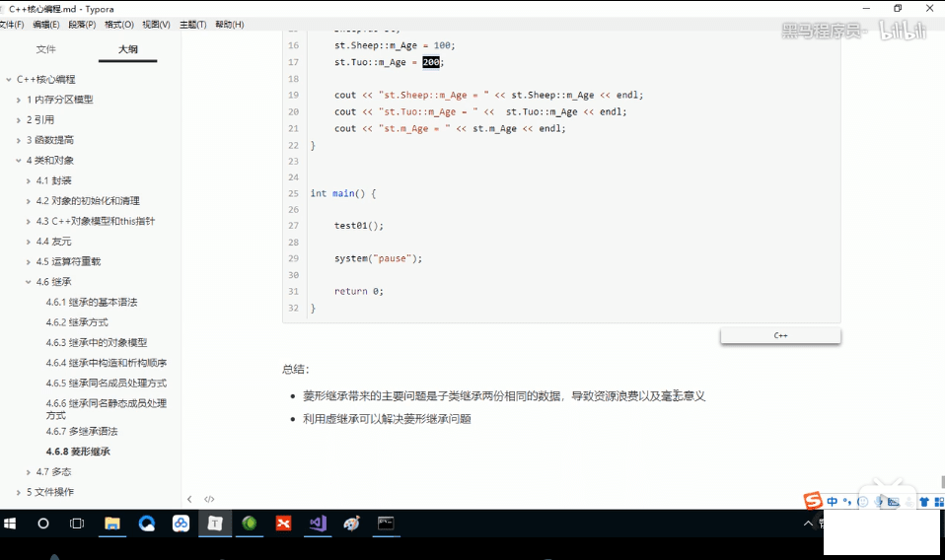Click the highlighted 200 value in code

point(431,62)
